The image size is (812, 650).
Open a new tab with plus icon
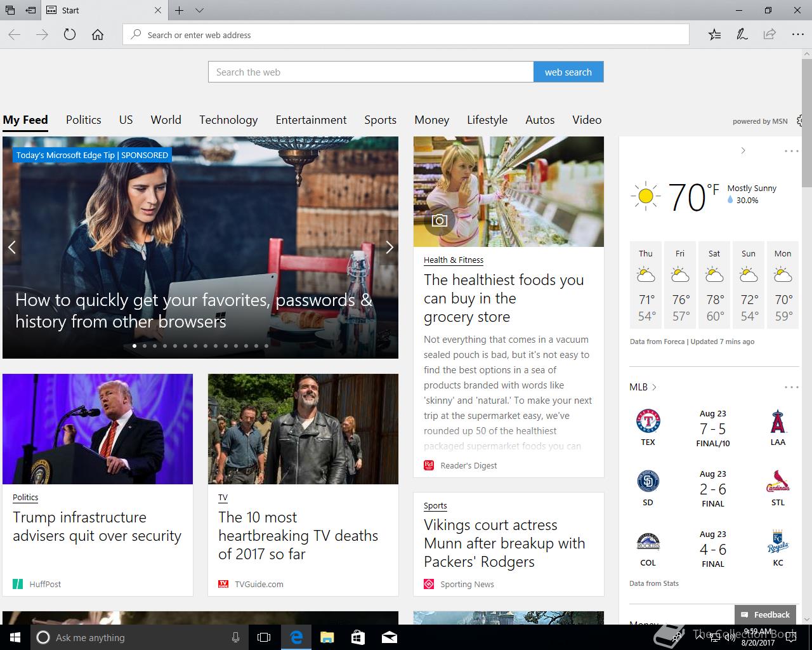180,10
